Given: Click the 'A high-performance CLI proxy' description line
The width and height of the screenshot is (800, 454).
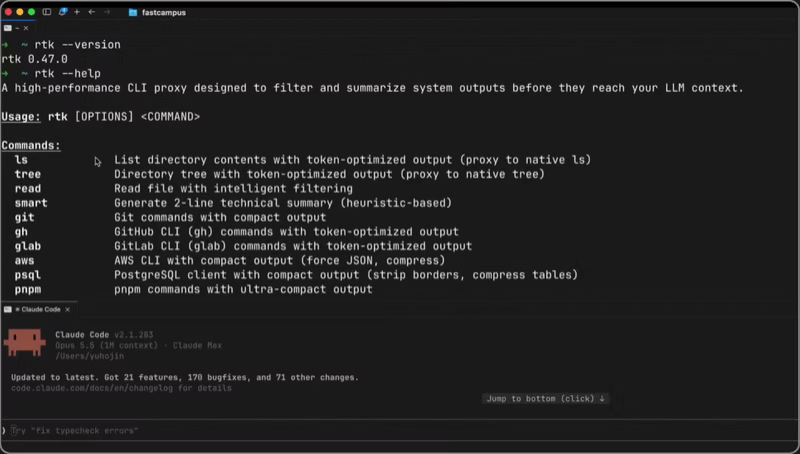Looking at the screenshot, I should coord(372,88).
